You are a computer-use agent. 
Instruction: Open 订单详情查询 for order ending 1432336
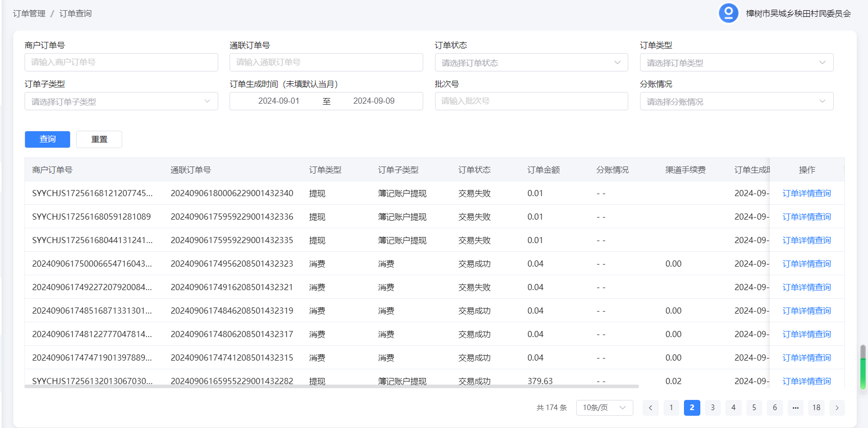coord(807,217)
